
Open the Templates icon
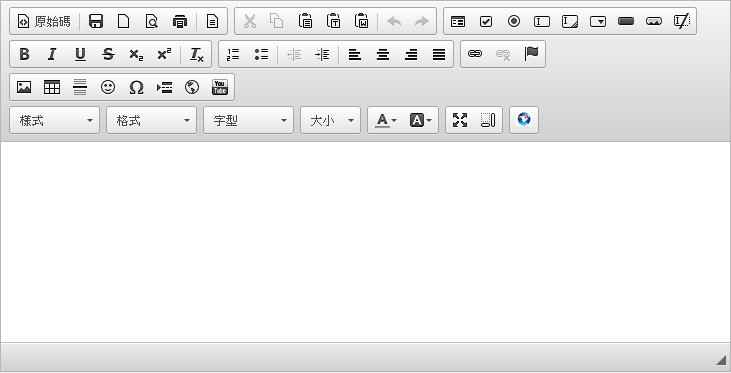[213, 21]
